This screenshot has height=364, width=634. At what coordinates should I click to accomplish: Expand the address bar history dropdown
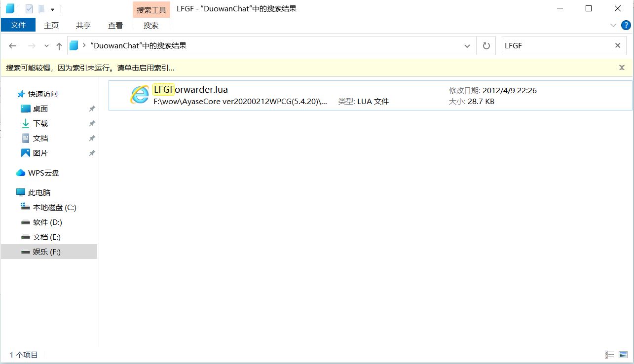coord(467,46)
